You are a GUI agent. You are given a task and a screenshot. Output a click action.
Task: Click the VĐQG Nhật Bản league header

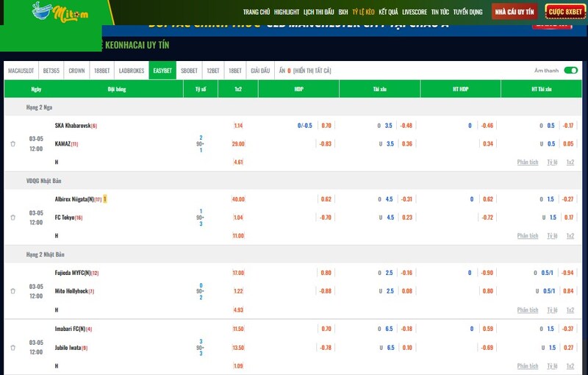tap(43, 181)
